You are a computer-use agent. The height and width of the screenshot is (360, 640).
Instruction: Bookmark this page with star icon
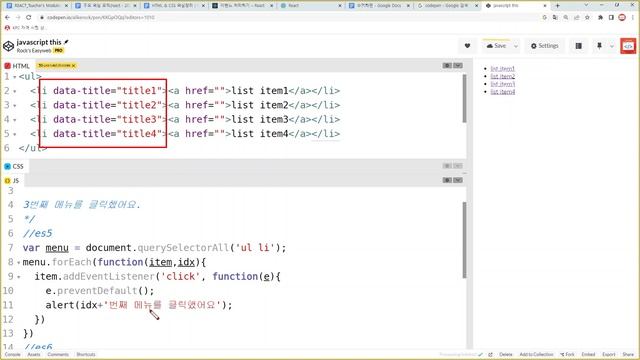(x=587, y=18)
